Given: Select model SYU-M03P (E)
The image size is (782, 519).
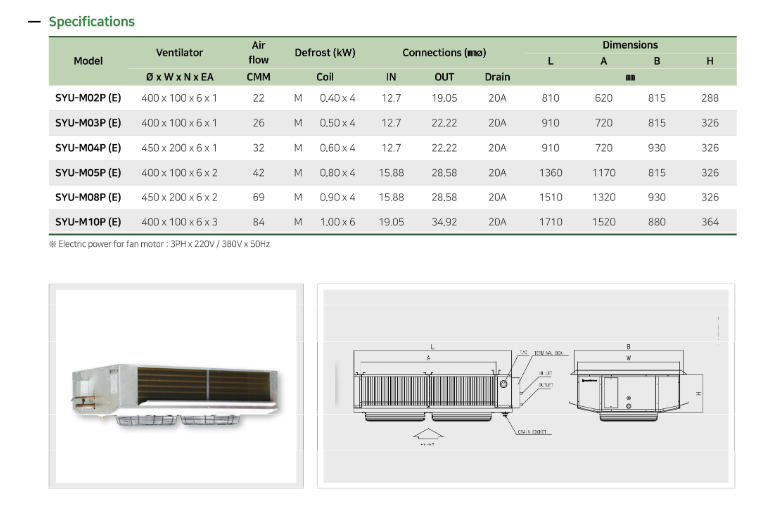Looking at the screenshot, I should pyautogui.click(x=88, y=123).
